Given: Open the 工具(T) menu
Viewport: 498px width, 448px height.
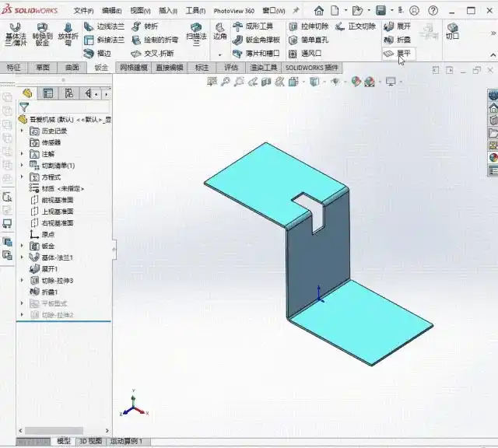Looking at the screenshot, I should 195,11.
